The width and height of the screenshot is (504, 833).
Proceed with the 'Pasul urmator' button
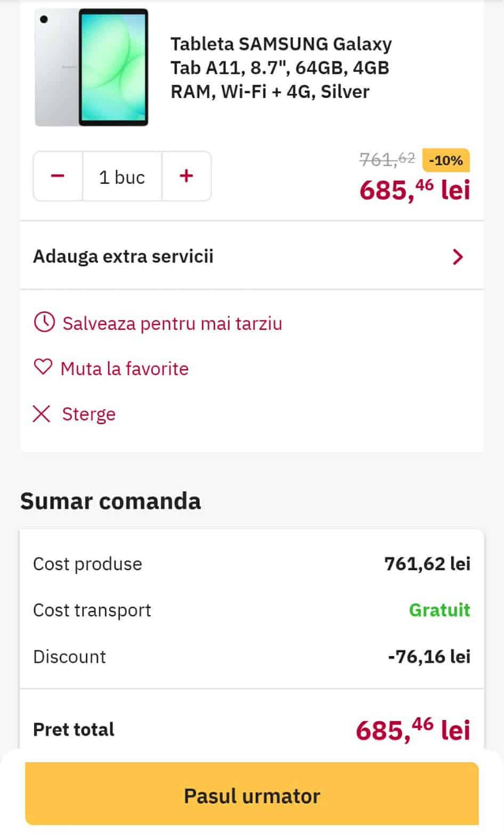(x=252, y=795)
